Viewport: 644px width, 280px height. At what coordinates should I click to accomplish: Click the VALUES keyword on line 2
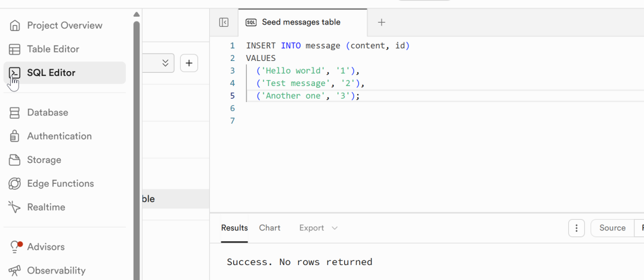(x=261, y=59)
